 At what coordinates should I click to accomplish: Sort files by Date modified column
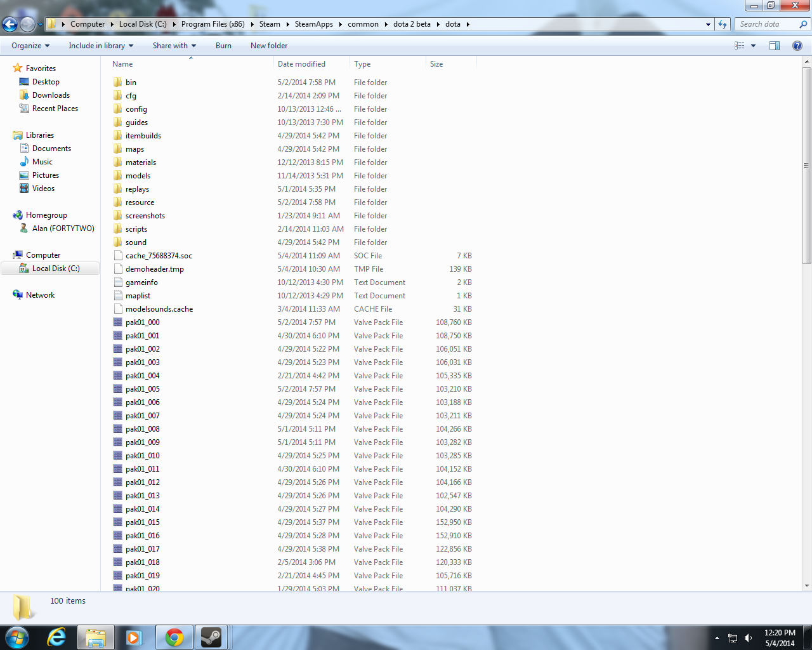[302, 64]
